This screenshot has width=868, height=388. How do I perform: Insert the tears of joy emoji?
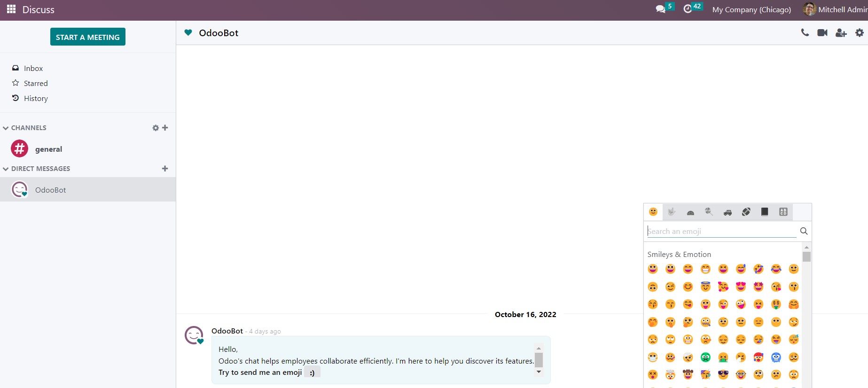[776, 269]
